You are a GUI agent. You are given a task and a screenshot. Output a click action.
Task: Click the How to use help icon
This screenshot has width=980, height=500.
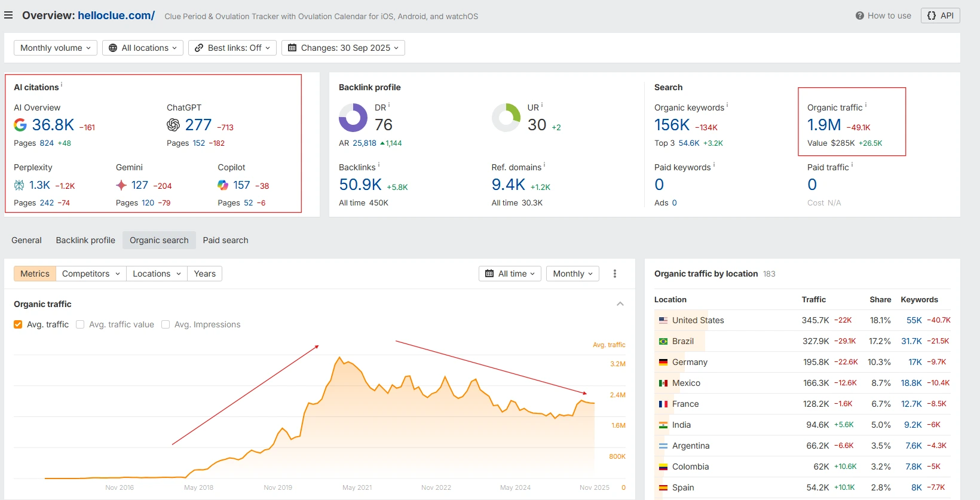coord(859,16)
